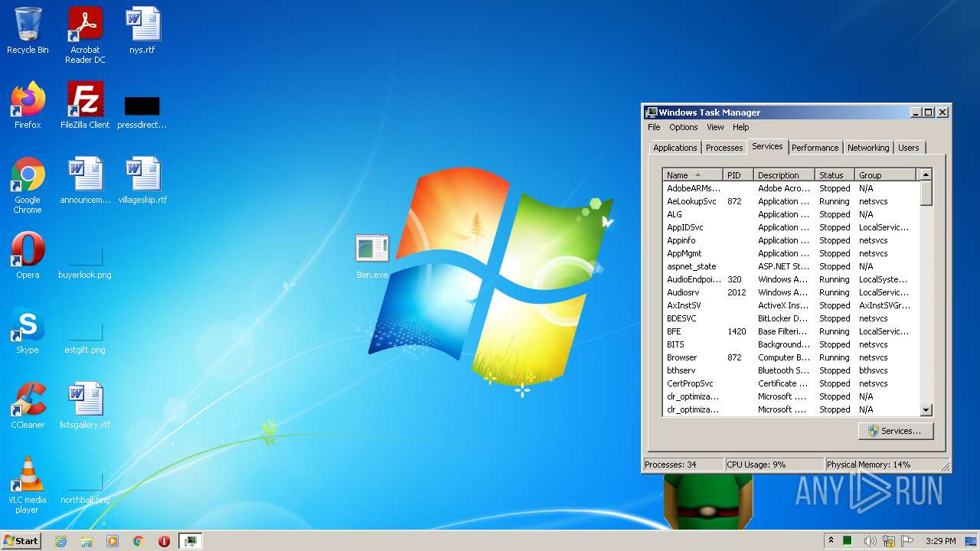Select the BFE service row
Image resolution: width=980 pixels, height=551 pixels.
pyautogui.click(x=791, y=331)
